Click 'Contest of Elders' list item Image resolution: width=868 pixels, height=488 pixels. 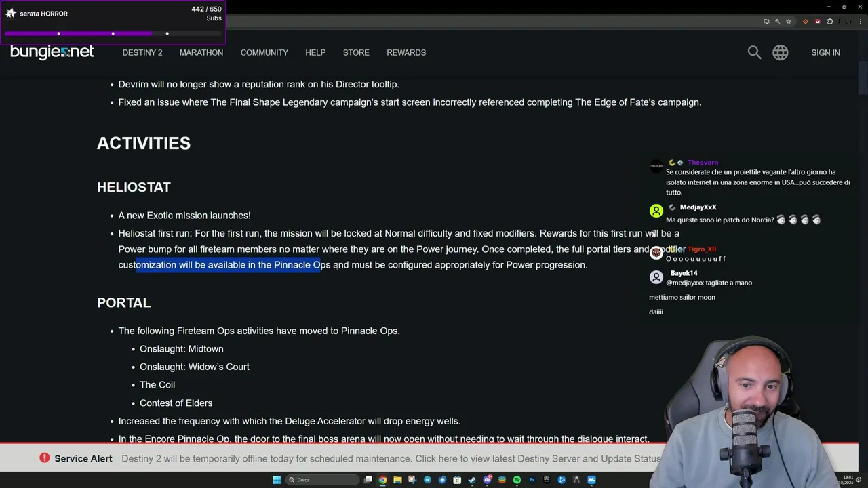pos(176,403)
